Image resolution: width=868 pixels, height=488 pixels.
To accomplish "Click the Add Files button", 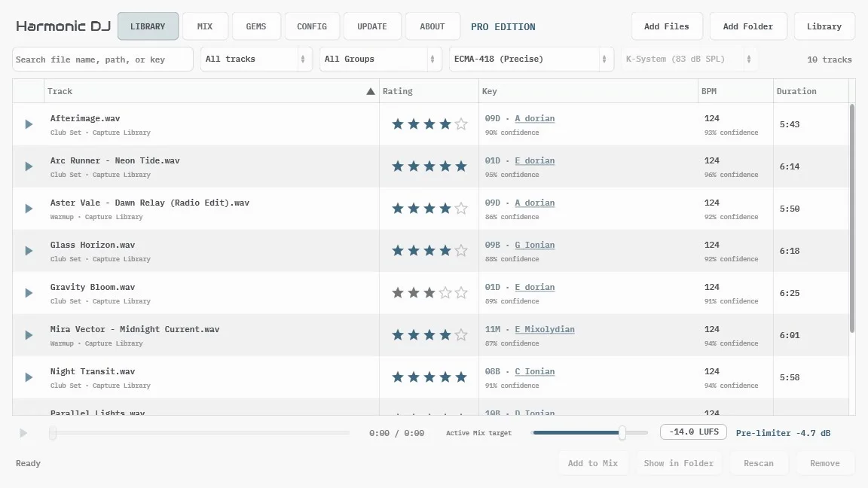I will [667, 26].
